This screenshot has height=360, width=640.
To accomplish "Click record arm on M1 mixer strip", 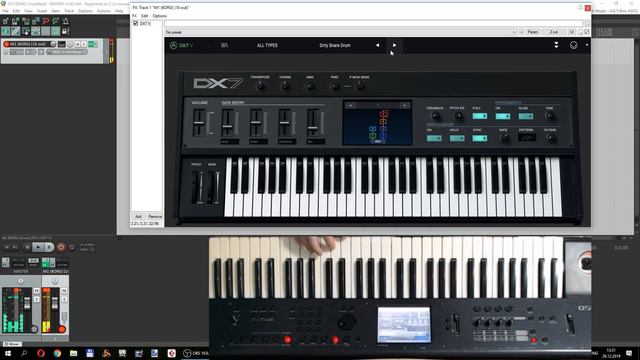I will coord(62,329).
